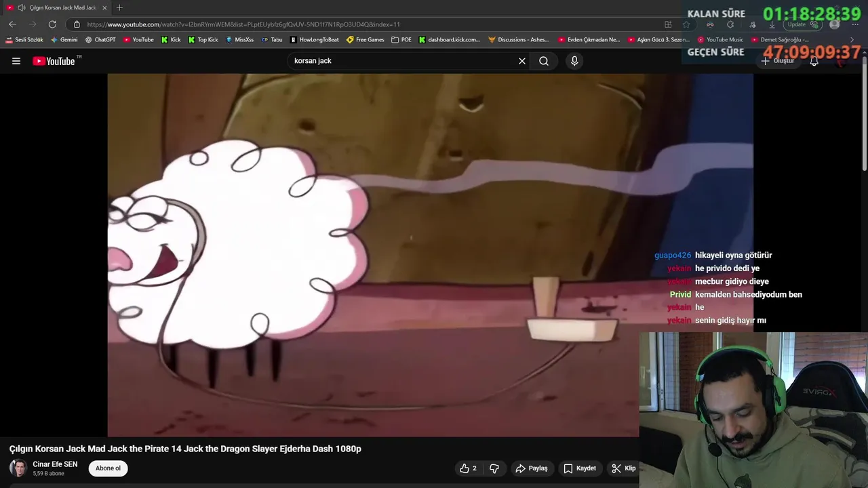The image size is (868, 488).
Task: Open the YouTube Music bookmark
Action: (x=721, y=40)
